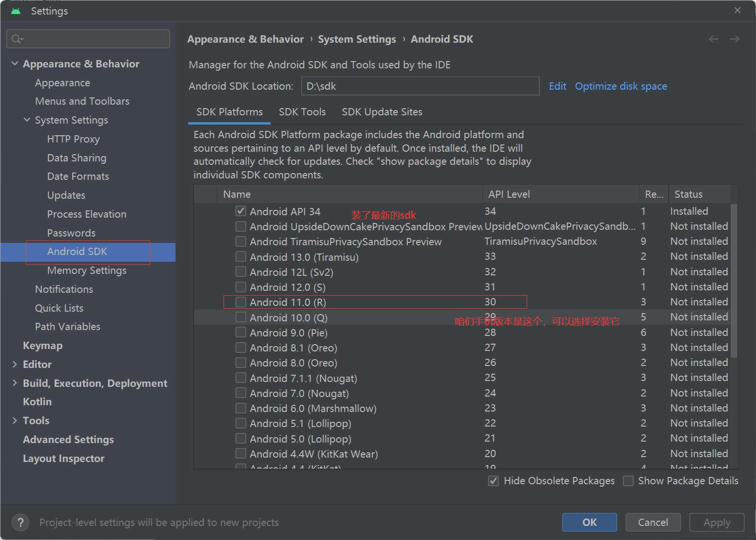Expand Build, Execution, Deployment section
This screenshot has height=540, width=756.
(15, 383)
